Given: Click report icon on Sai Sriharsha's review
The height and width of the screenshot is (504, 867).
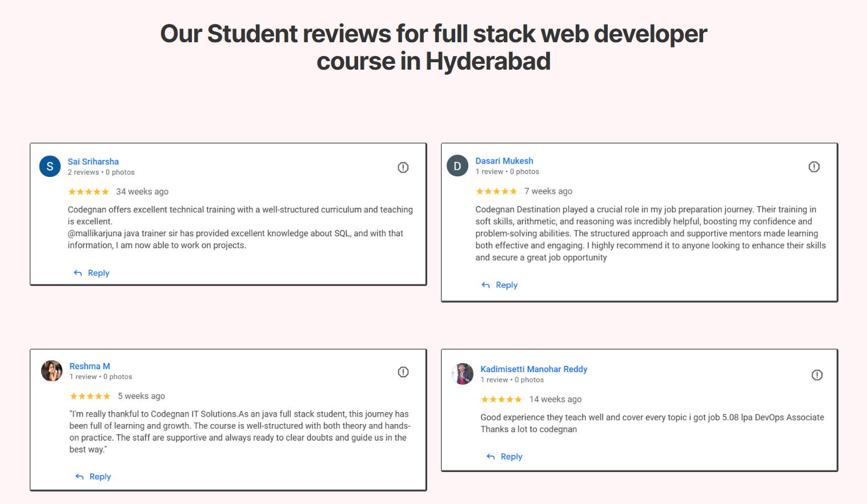Looking at the screenshot, I should click(x=403, y=167).
